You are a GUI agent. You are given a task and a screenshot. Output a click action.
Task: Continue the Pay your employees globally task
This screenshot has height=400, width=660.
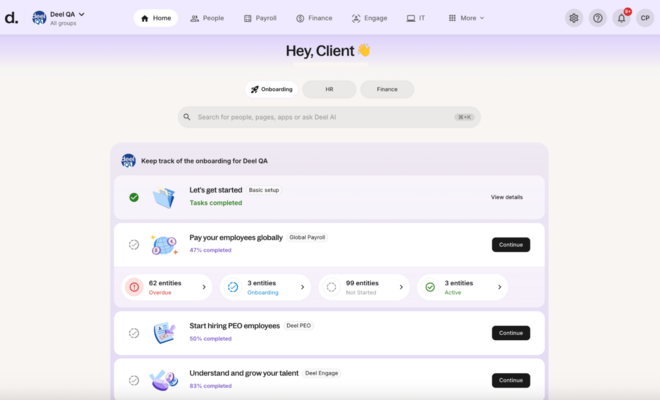click(x=511, y=245)
